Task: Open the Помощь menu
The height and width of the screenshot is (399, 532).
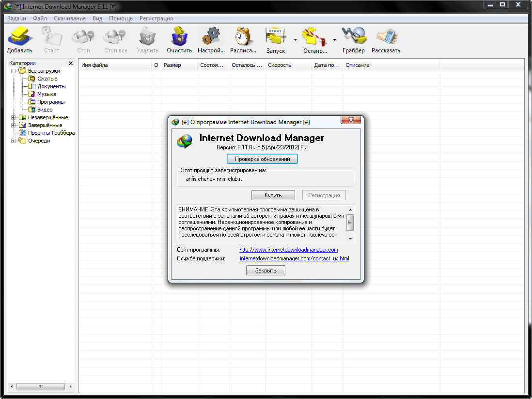Action: click(121, 18)
